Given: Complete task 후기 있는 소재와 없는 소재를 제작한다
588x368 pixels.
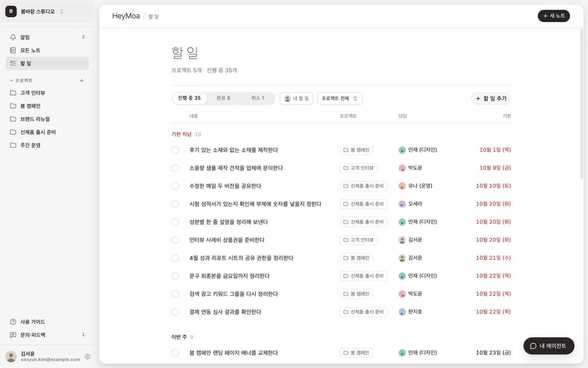Looking at the screenshot, I should pyautogui.click(x=175, y=150).
